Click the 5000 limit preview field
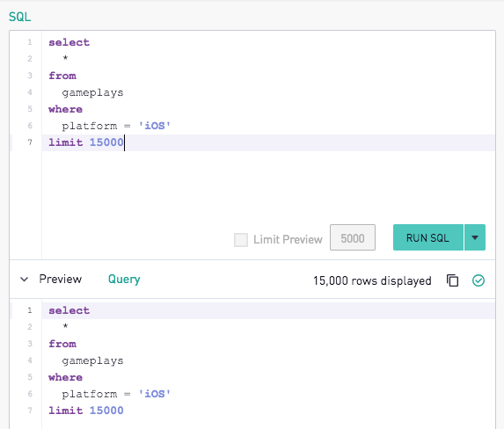 coord(353,237)
